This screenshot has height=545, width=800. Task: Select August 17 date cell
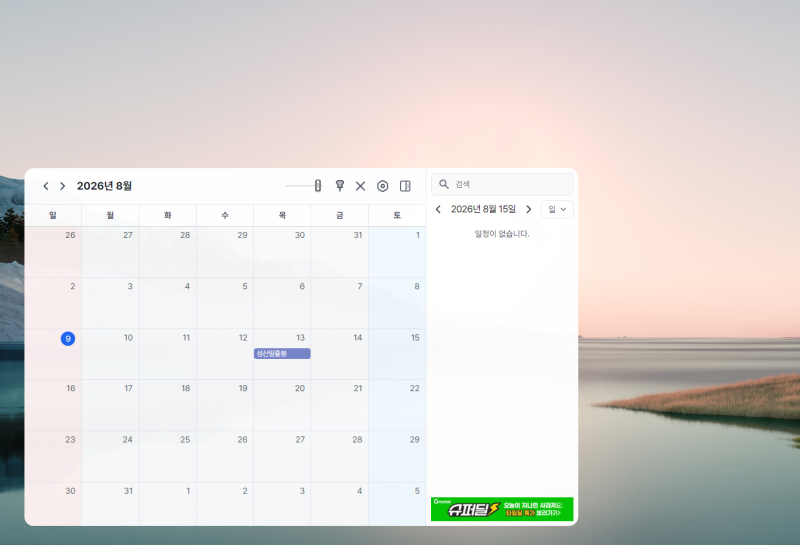pyautogui.click(x=110, y=405)
